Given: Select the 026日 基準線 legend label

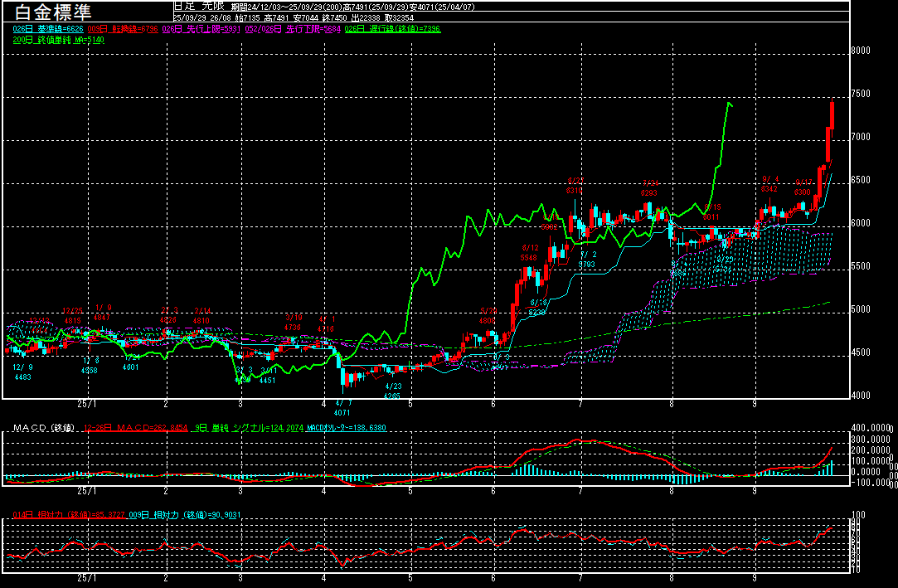Looking at the screenshot, I should click(49, 29).
